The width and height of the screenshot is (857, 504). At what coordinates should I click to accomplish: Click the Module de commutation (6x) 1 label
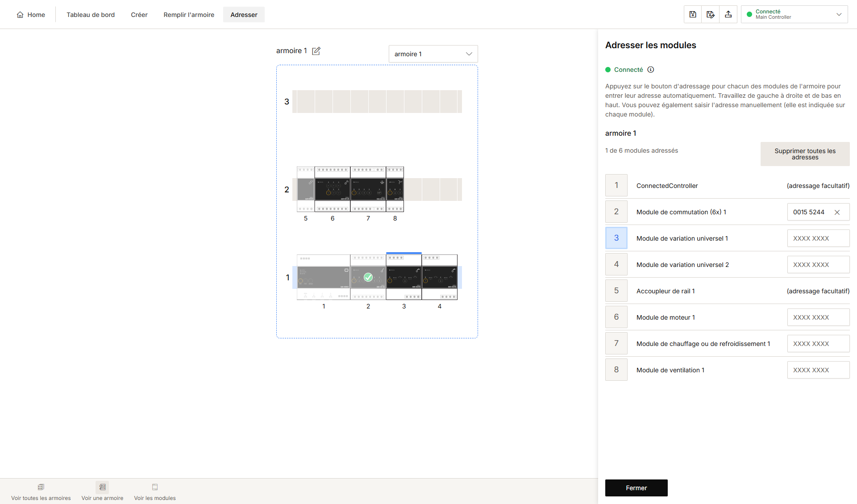point(681,212)
